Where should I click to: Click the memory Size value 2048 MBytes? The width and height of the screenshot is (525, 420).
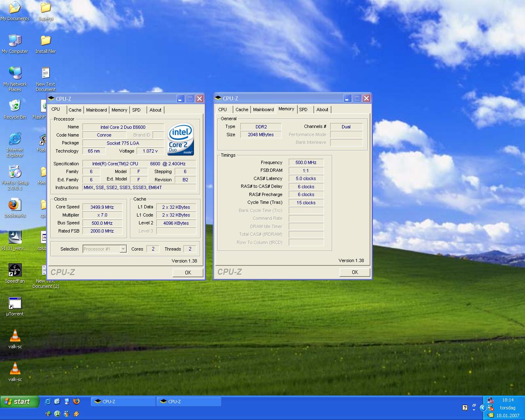click(x=261, y=135)
